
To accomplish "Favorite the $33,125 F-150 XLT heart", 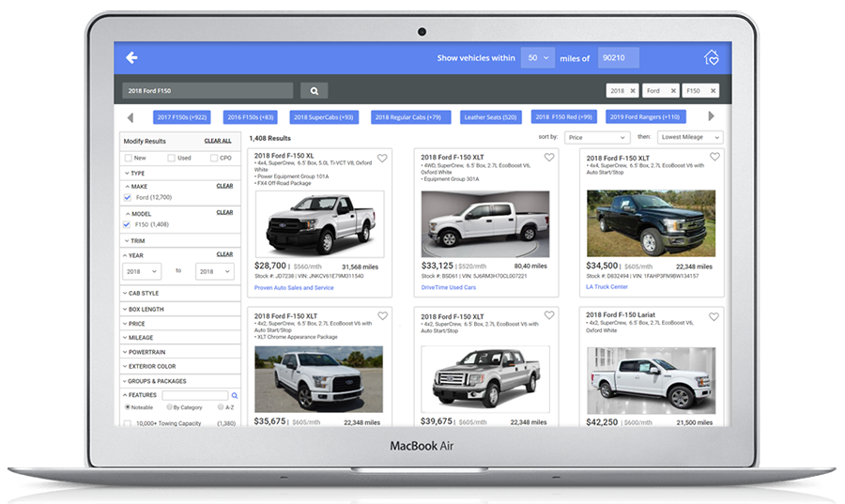I will pos(549,158).
